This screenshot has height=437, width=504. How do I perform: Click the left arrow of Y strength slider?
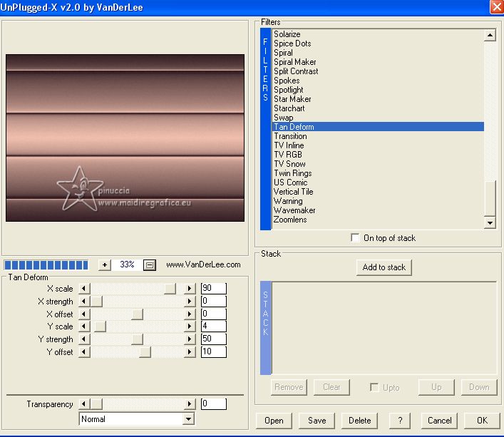click(x=84, y=339)
